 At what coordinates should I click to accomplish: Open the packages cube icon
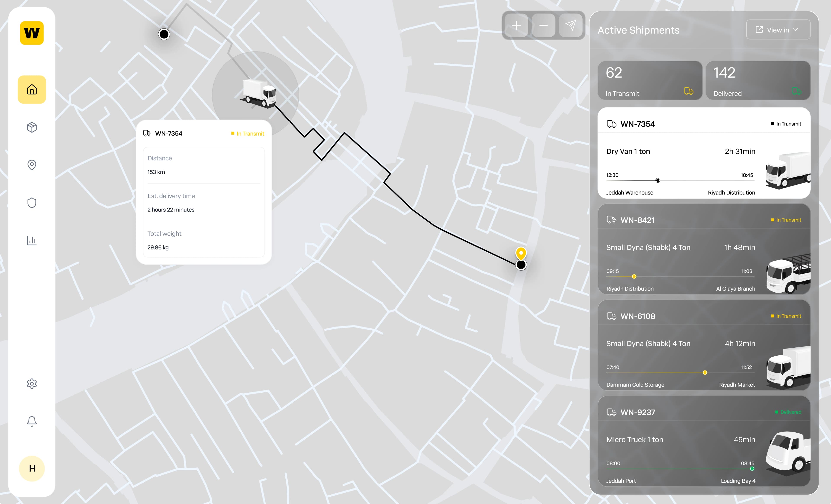tap(32, 127)
